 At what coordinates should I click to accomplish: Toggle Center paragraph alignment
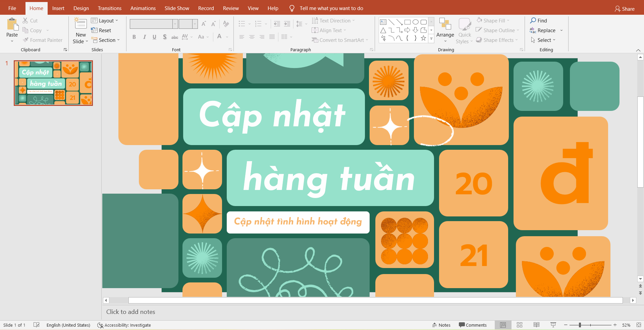(252, 37)
